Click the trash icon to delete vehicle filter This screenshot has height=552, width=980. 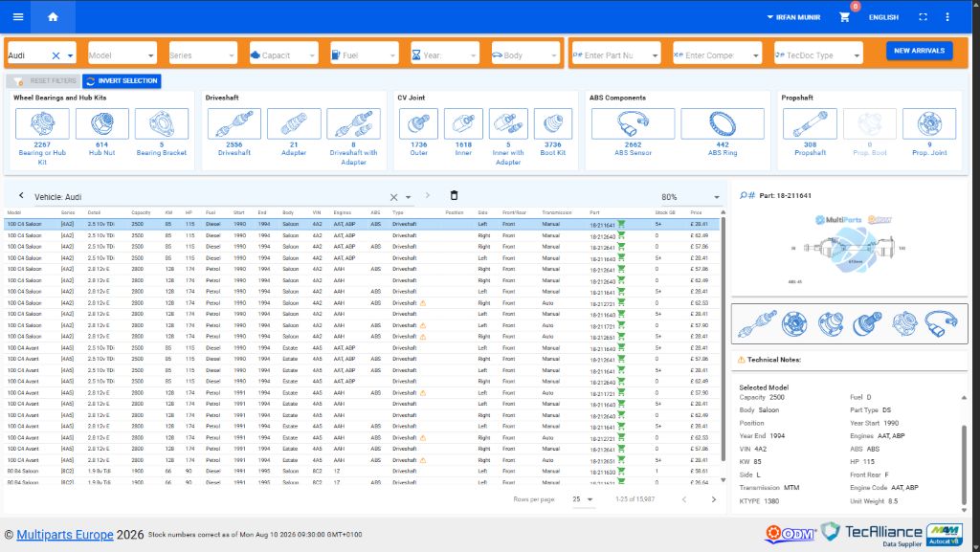click(455, 195)
